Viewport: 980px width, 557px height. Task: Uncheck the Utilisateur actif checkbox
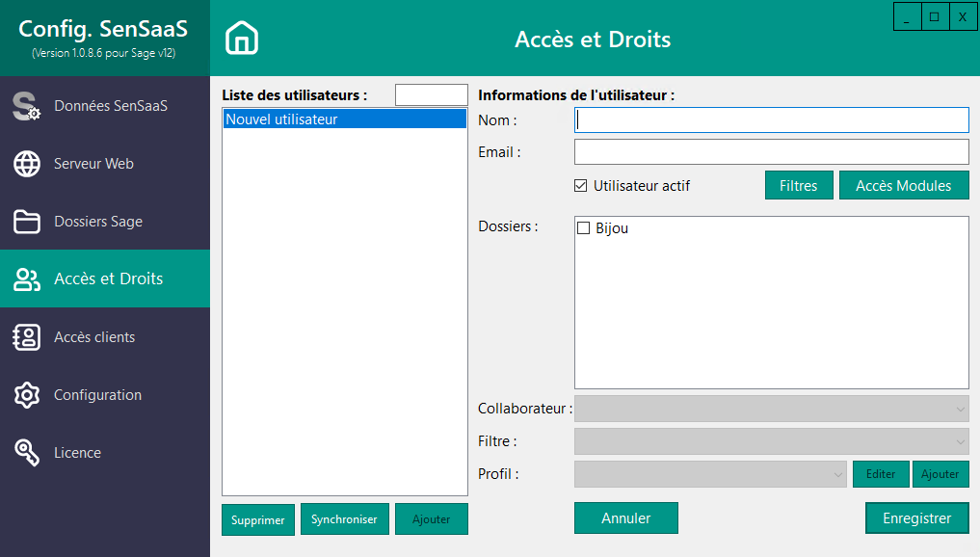point(581,185)
